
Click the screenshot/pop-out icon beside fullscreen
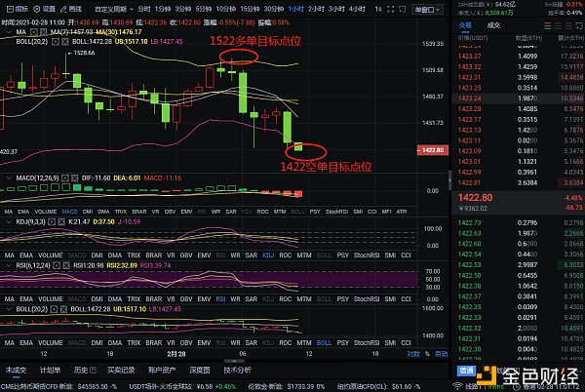(402, 9)
